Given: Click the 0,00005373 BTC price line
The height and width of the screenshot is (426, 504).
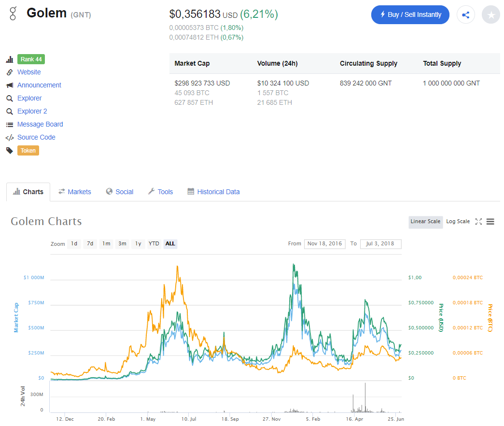Looking at the screenshot, I should click(x=206, y=28).
